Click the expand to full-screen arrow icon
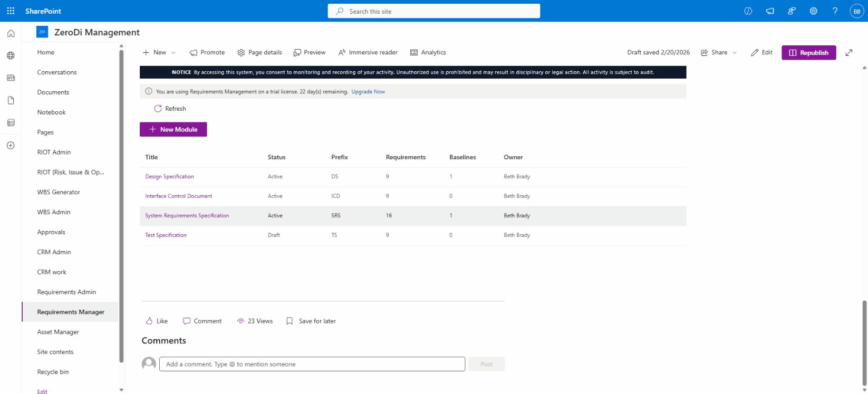 click(x=849, y=53)
